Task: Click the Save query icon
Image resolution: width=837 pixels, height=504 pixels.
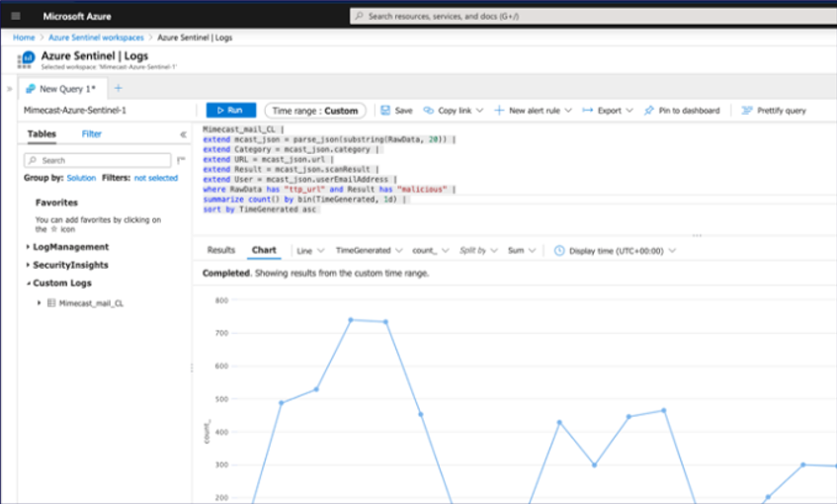Action: coord(385,111)
